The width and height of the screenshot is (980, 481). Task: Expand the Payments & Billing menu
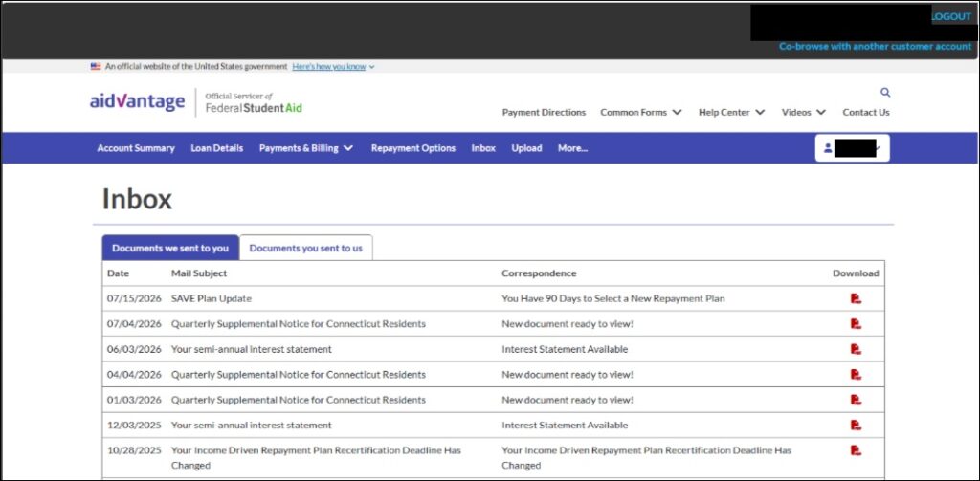306,148
